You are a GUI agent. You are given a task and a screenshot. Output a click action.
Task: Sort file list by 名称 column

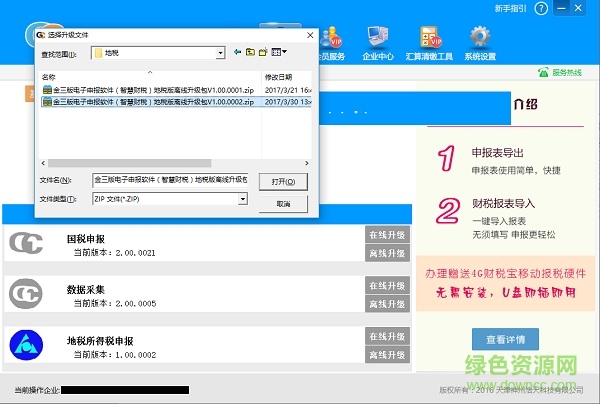[x=150, y=77]
